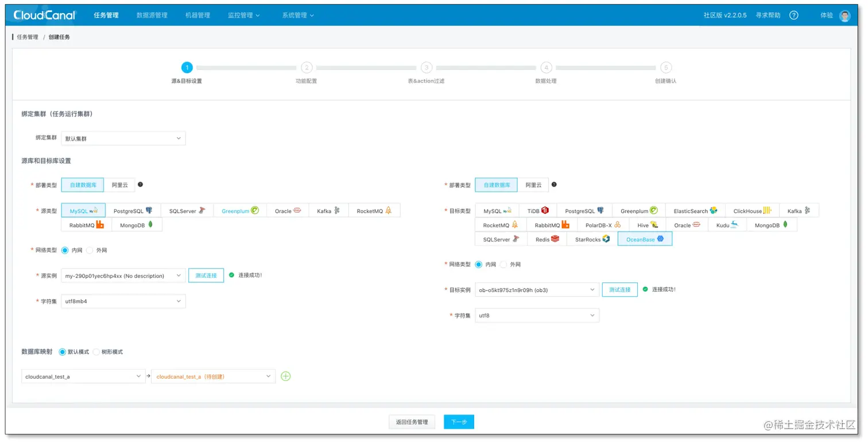Open source instance dropdown my-290p01yec6hp4xx
Image resolution: width=868 pixels, height=443 pixels.
pos(123,275)
